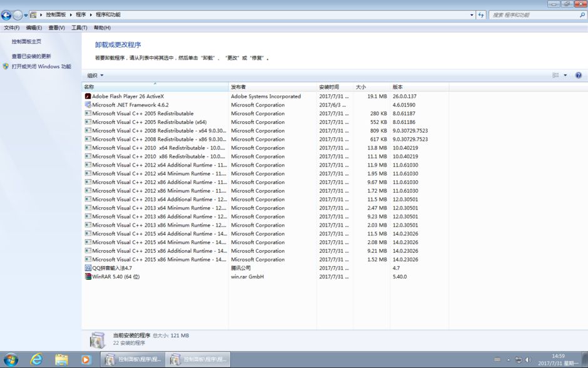
Task: Click icon of Visual C++ 2012 x64 Additional Runtime
Action: click(x=88, y=165)
